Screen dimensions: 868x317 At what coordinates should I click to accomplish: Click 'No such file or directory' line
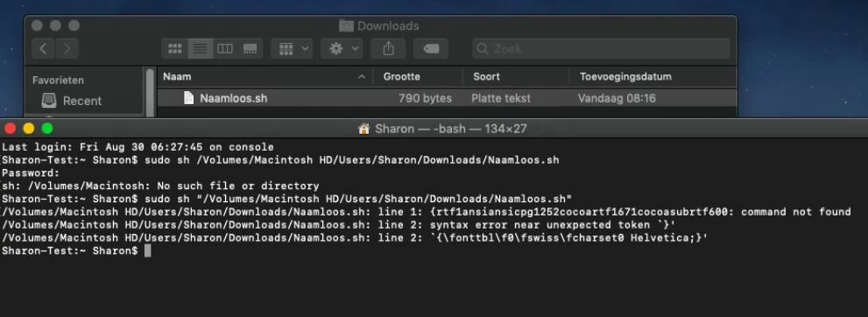pos(160,186)
